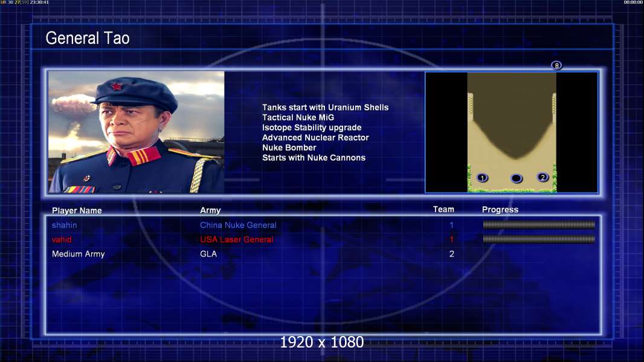Click shahin's loading progress bar
The image size is (644, 362).
tap(539, 224)
